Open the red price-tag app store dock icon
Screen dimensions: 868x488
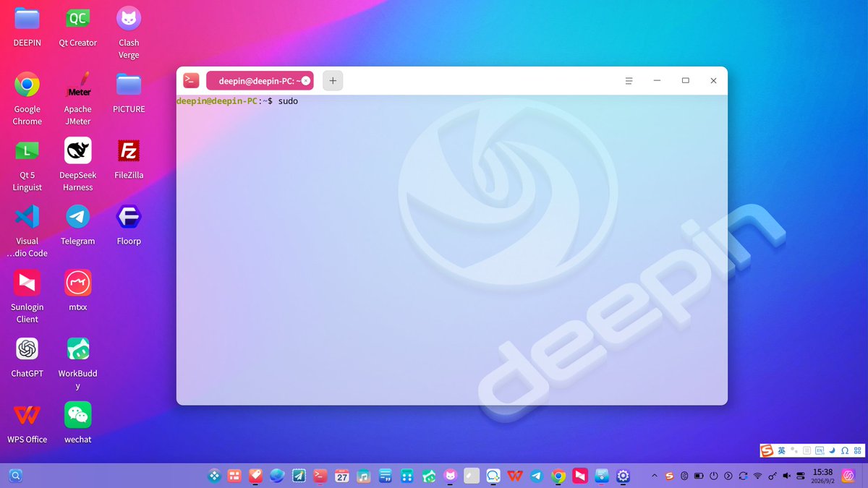point(255,476)
